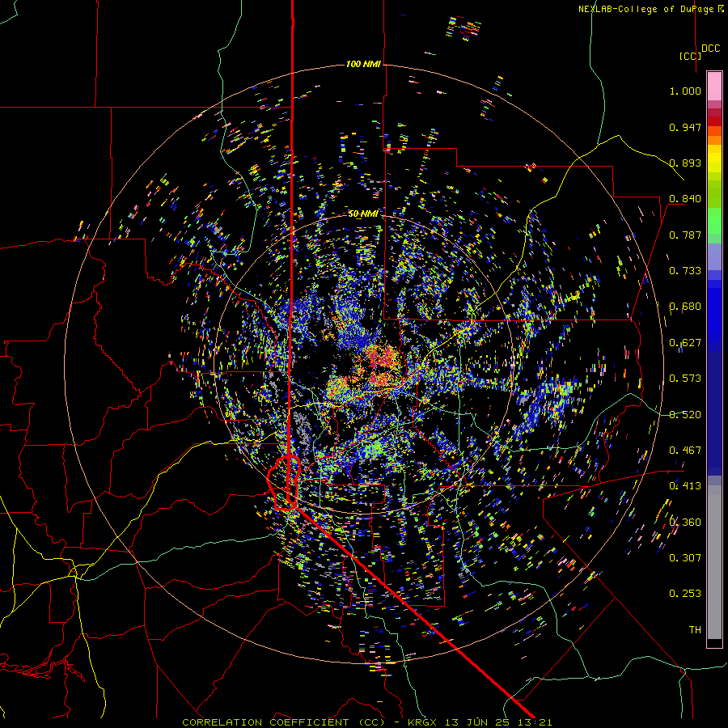Click the 50 NMI range ring label
The width and height of the screenshot is (728, 728).
click(x=363, y=214)
